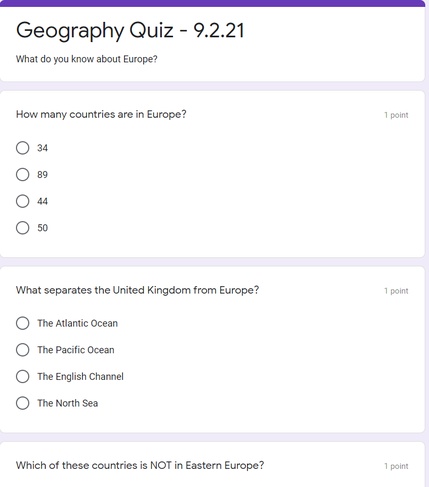Click the purple header bar at top
The image size is (429, 487).
(x=213, y=3)
